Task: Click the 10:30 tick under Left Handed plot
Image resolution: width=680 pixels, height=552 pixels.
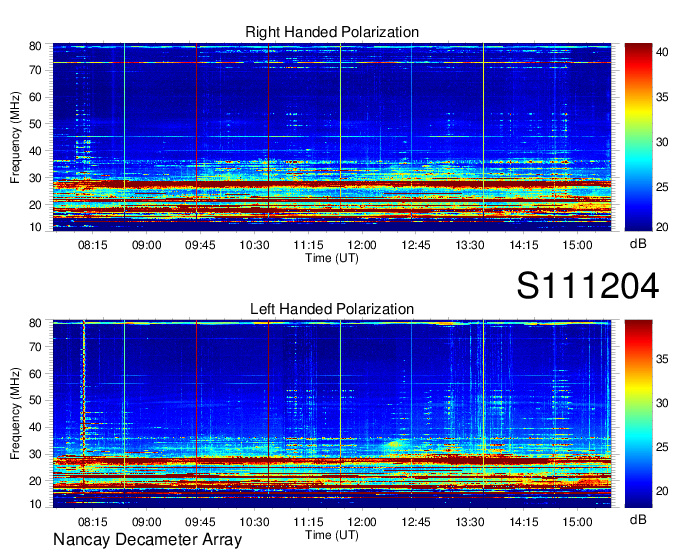Action: (254, 522)
